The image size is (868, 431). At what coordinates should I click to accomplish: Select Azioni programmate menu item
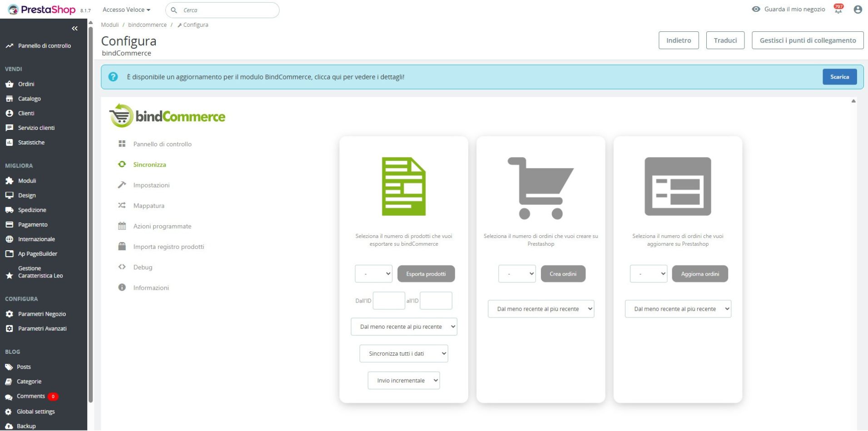(162, 226)
